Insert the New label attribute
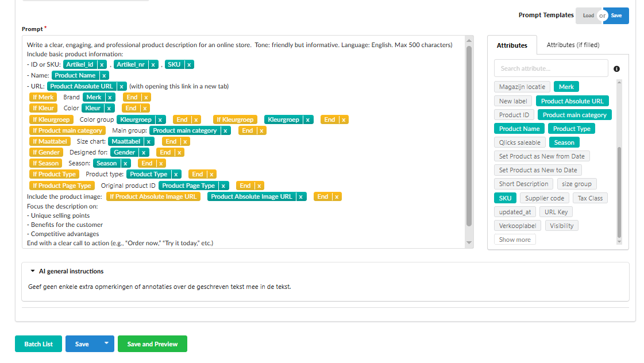 click(513, 101)
